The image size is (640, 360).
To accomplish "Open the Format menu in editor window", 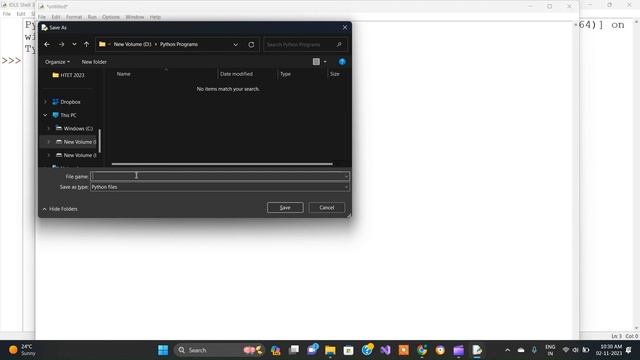I will click(74, 17).
